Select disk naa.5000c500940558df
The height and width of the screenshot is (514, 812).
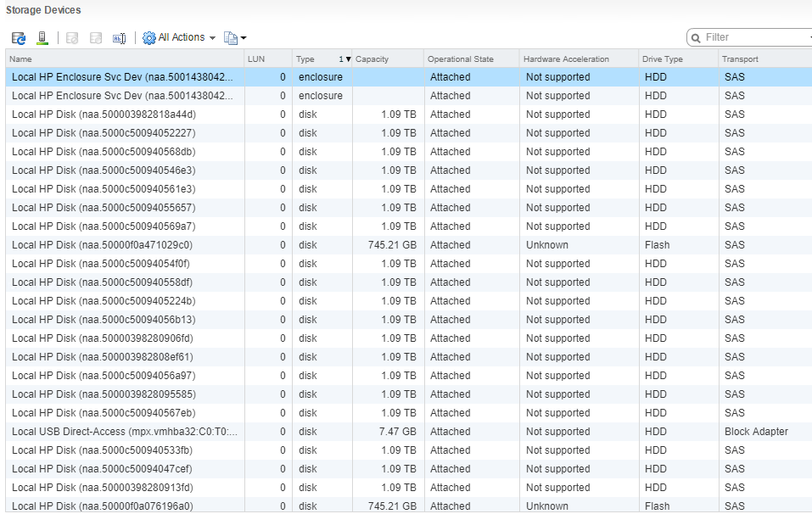pyautogui.click(x=409, y=282)
